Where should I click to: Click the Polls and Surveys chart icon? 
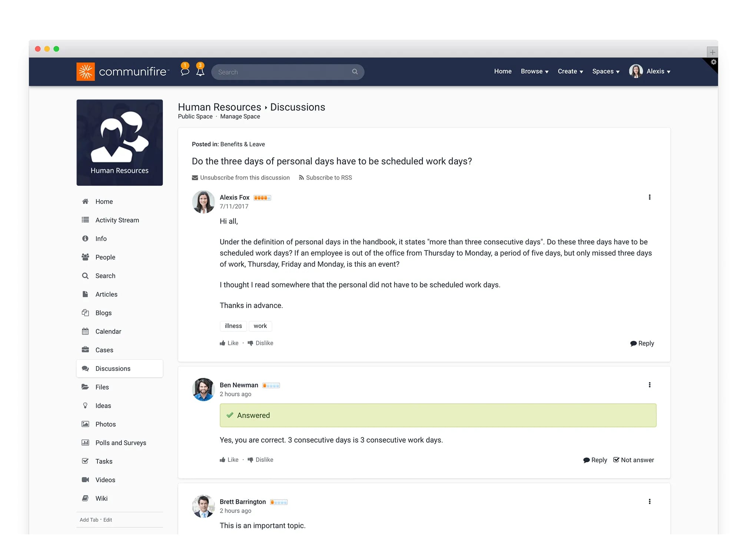[x=85, y=443]
